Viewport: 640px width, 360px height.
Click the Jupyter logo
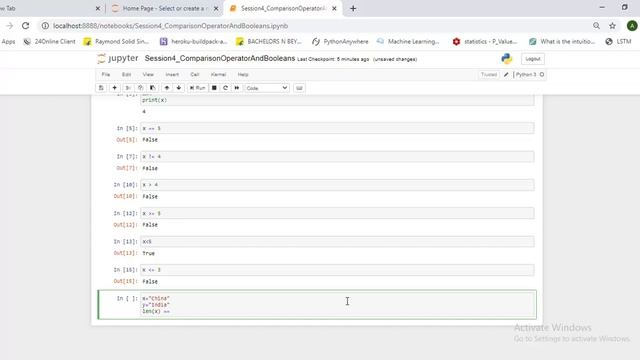tap(118, 58)
